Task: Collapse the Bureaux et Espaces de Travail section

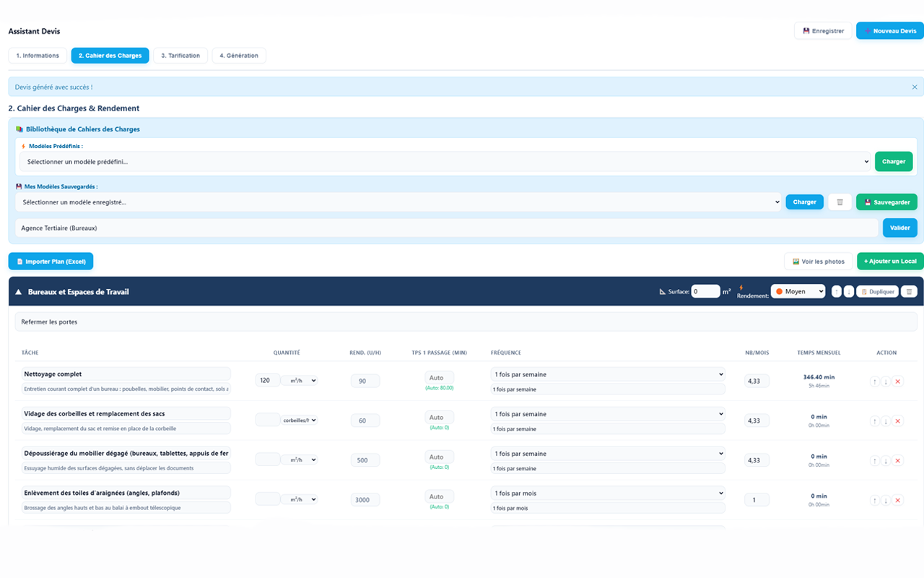Action: 18,292
